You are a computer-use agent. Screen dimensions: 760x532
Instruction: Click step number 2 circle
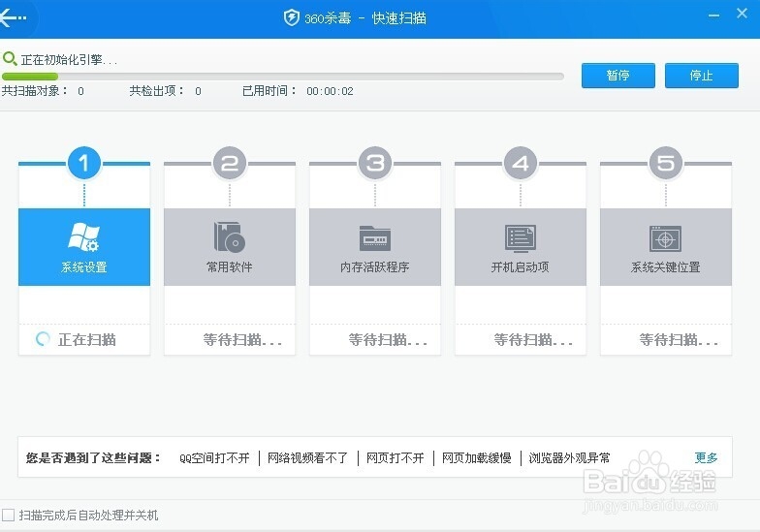230,163
